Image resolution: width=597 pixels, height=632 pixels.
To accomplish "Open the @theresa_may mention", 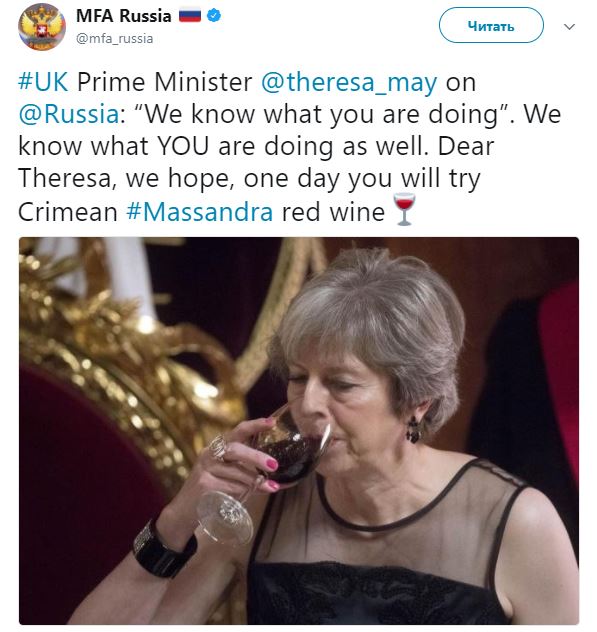I will [x=349, y=83].
